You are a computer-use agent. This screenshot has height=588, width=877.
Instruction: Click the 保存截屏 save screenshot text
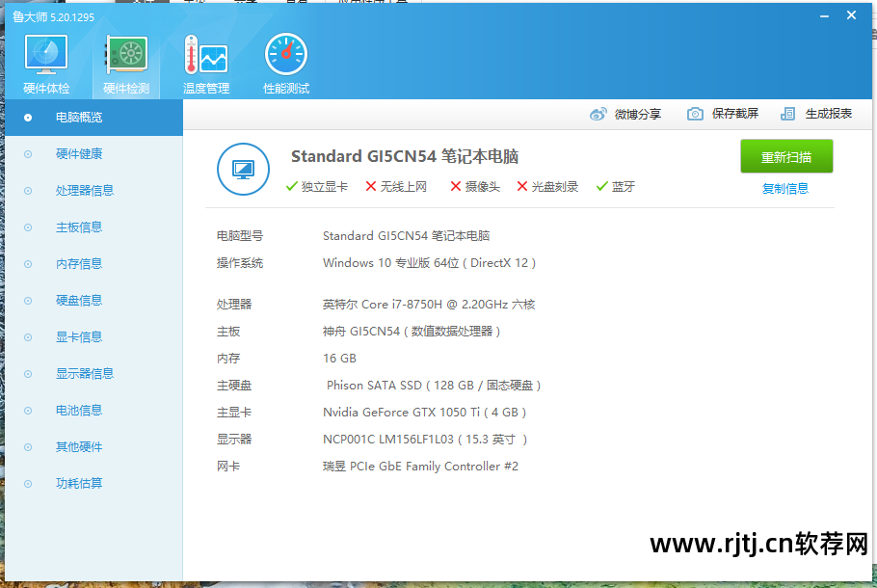point(735,114)
